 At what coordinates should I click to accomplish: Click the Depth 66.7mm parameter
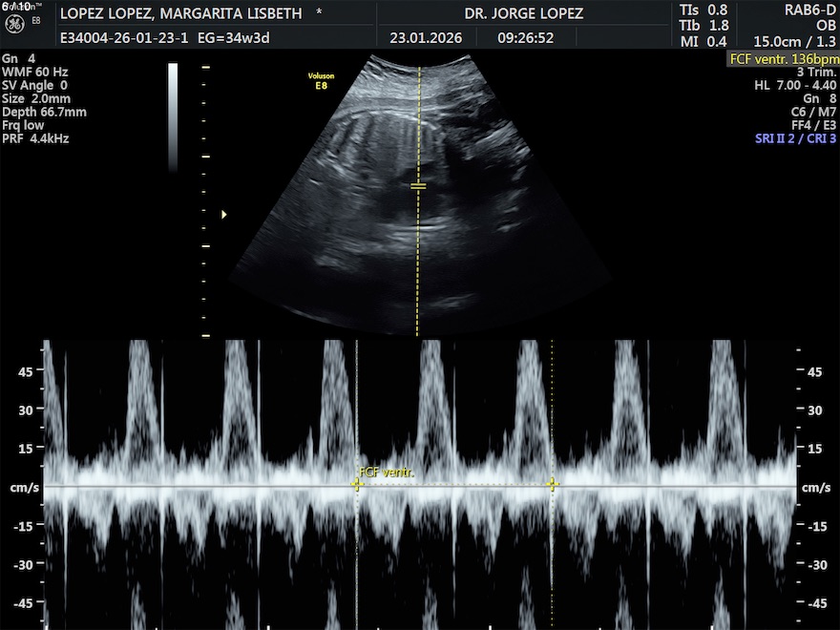pyautogui.click(x=44, y=112)
